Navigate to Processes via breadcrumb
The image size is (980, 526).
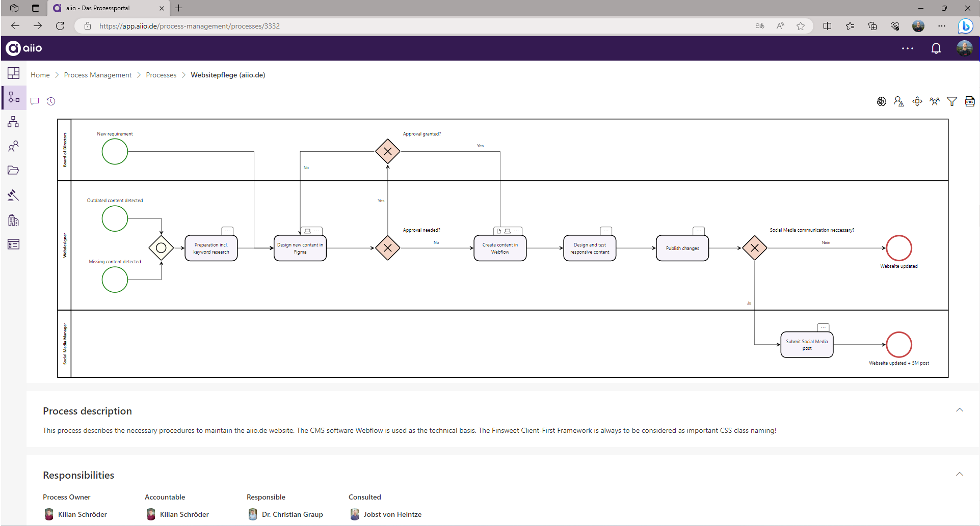(161, 75)
